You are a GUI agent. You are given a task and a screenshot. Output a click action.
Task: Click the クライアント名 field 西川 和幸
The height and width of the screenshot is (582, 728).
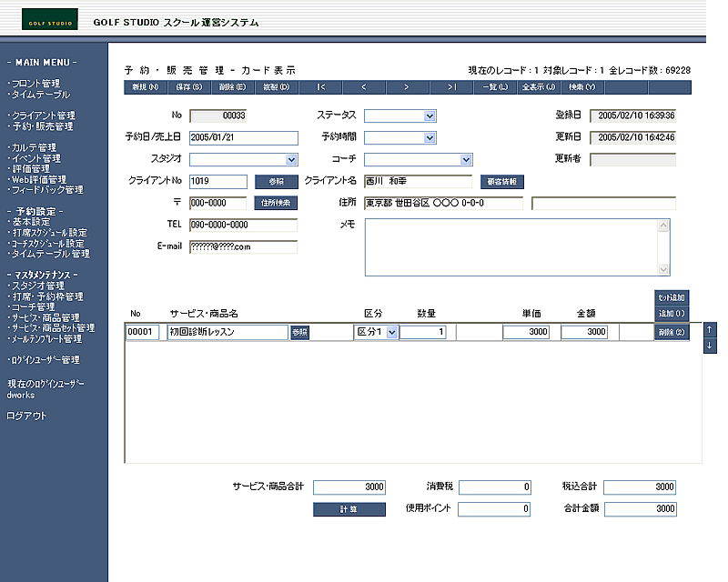418,182
